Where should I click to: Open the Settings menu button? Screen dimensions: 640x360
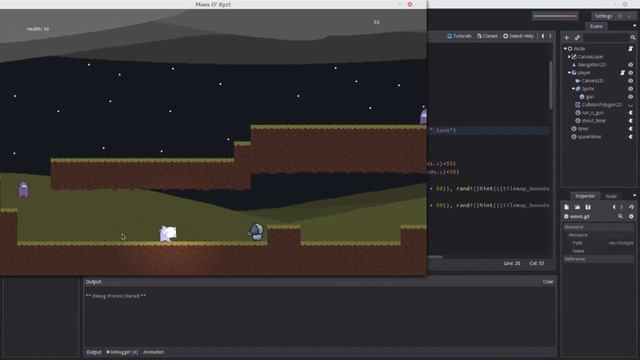tap(603, 16)
